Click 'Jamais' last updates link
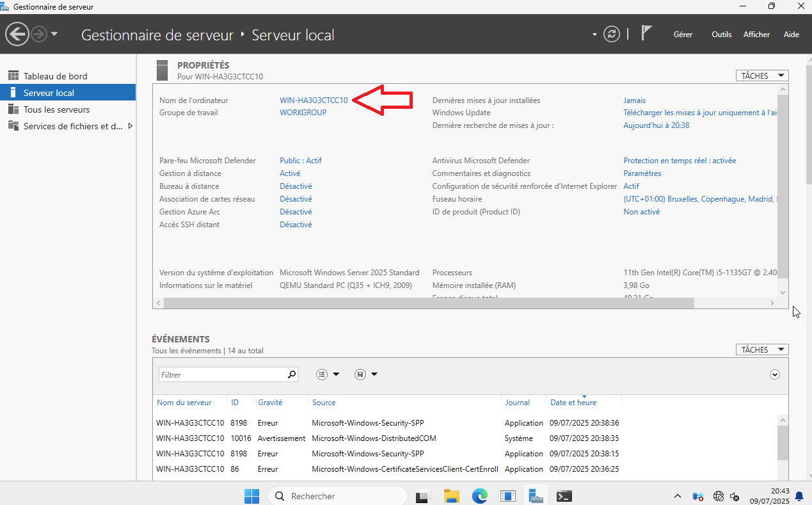This screenshot has height=505, width=812. 635,100
